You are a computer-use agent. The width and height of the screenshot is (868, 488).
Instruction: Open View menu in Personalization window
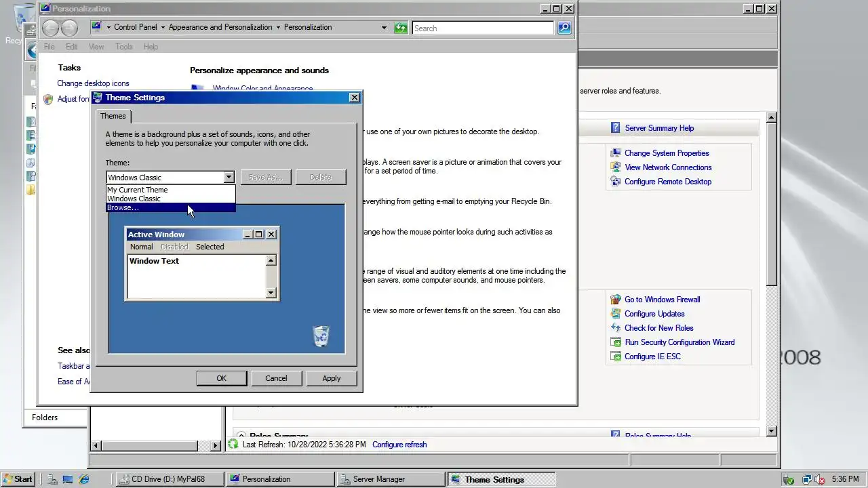(x=96, y=47)
